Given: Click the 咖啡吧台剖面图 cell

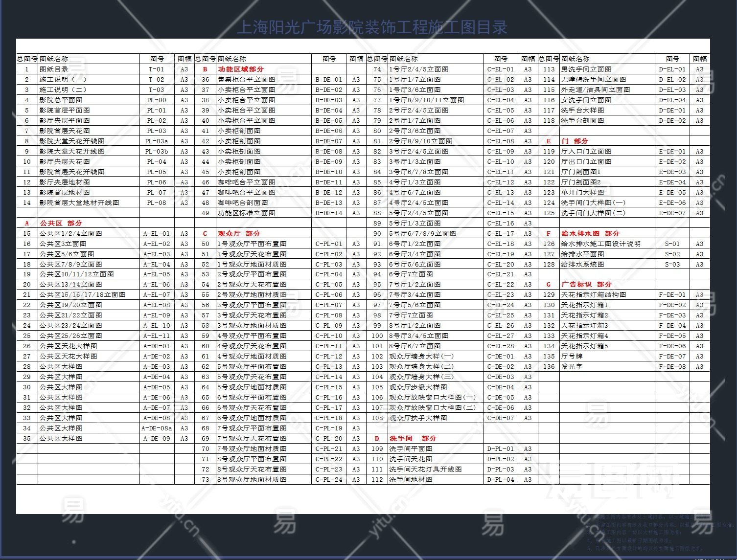Looking at the screenshot, I should coord(243,203).
